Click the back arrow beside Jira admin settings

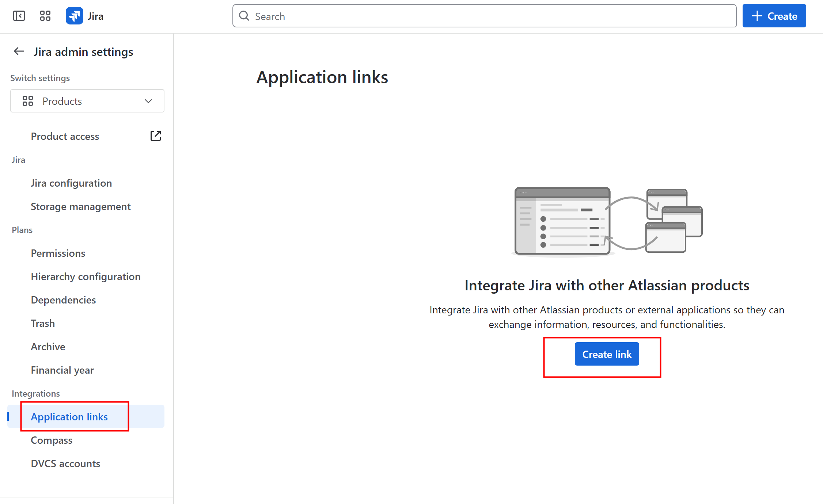click(19, 51)
